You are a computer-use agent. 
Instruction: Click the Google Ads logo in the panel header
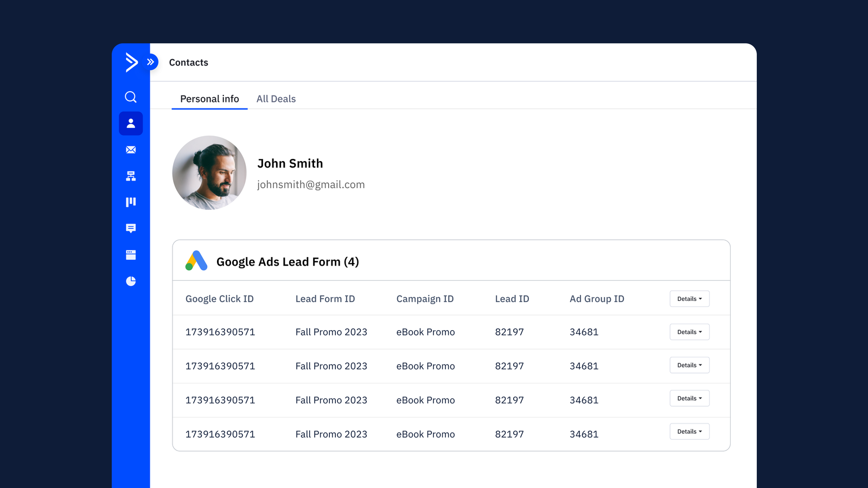[x=196, y=261]
